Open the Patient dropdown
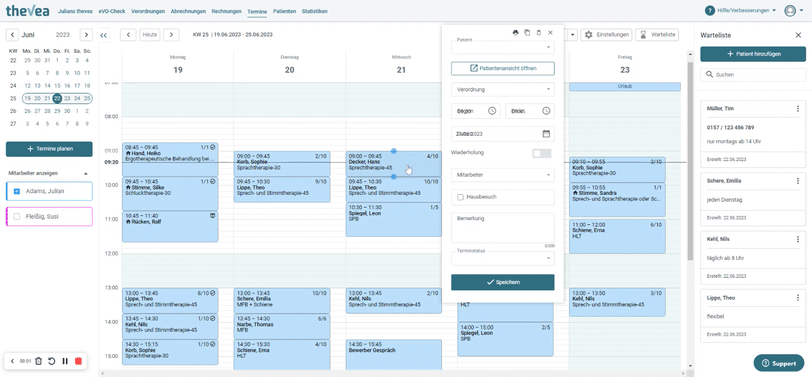 502,47
